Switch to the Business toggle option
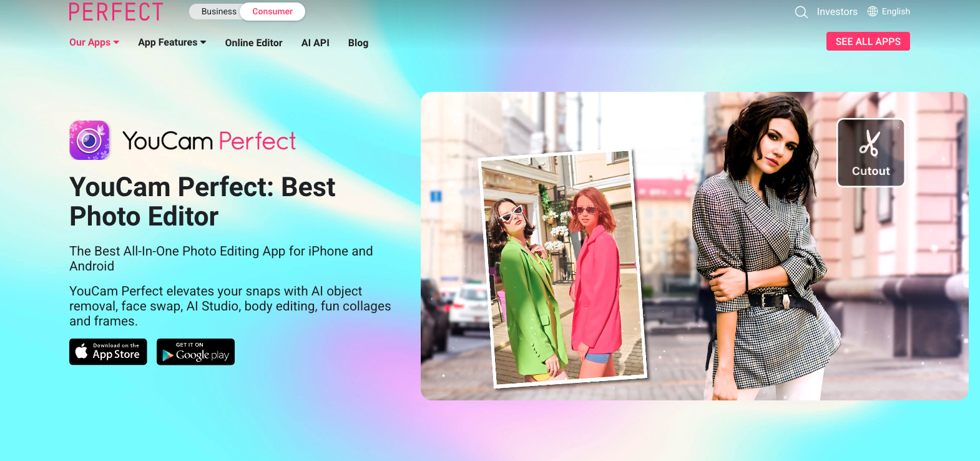 click(218, 11)
